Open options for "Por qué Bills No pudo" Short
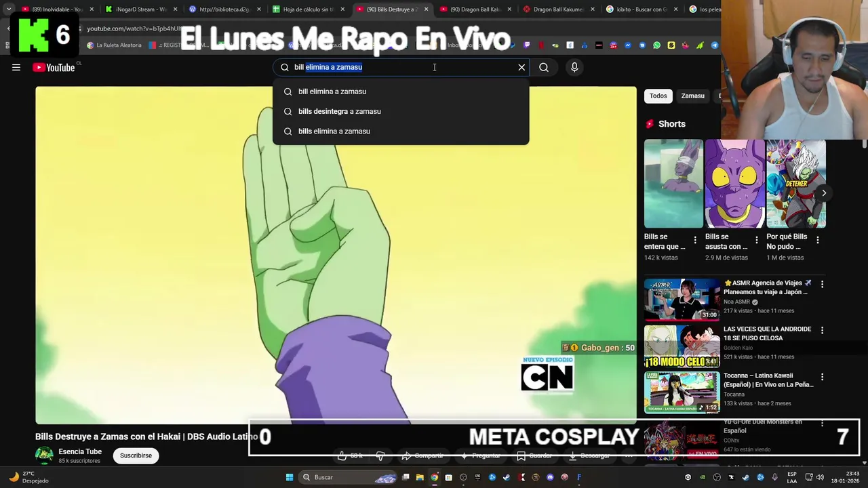This screenshot has height=488, width=868. (x=817, y=240)
